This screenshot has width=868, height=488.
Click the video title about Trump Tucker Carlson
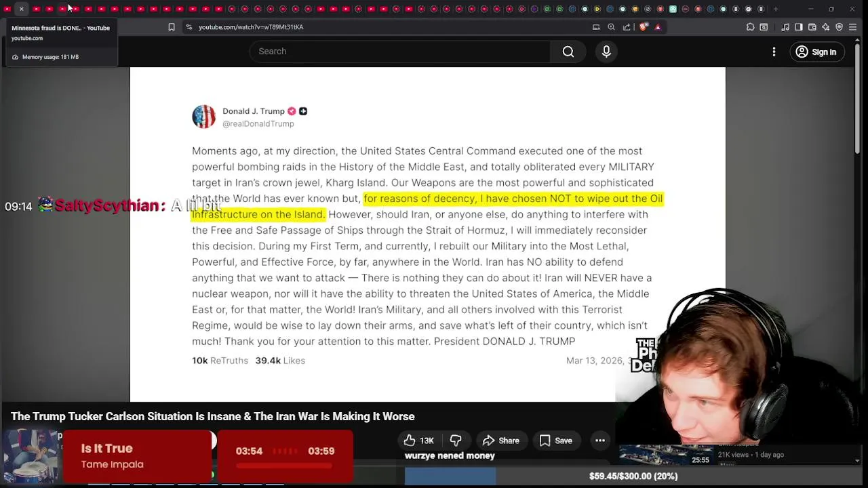tap(212, 416)
